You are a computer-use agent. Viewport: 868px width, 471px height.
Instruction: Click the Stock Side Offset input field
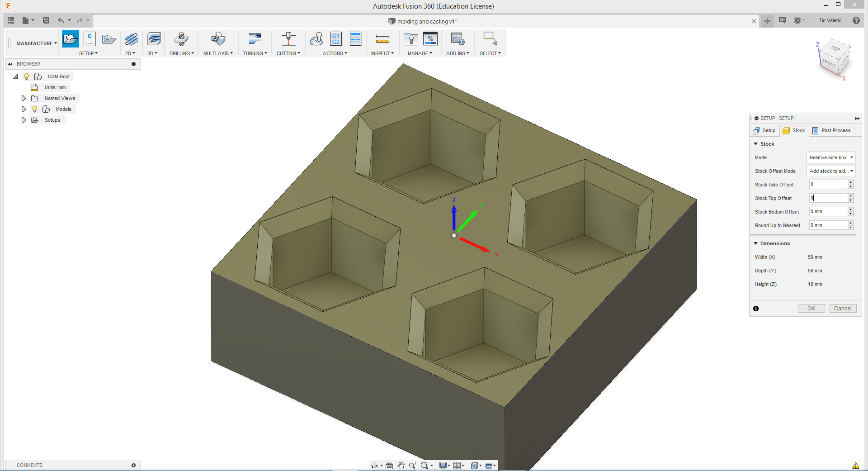coord(828,184)
